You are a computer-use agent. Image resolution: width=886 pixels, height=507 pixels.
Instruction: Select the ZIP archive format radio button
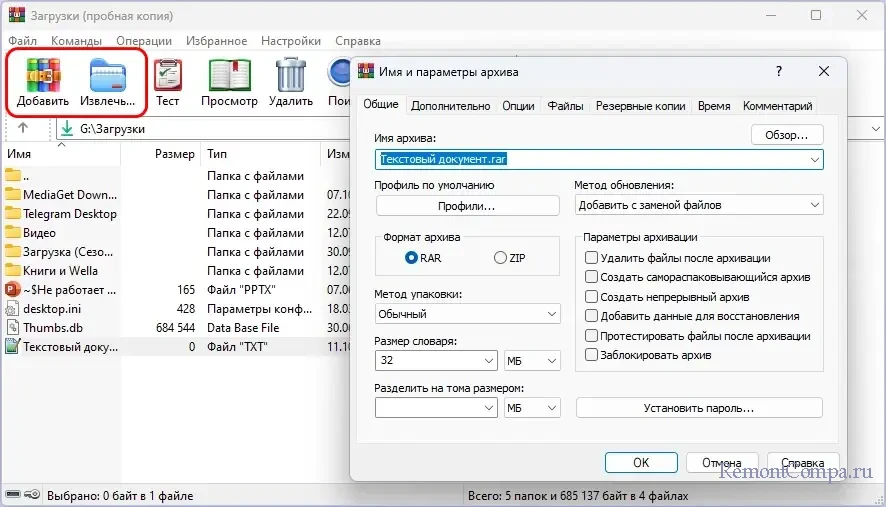(501, 258)
